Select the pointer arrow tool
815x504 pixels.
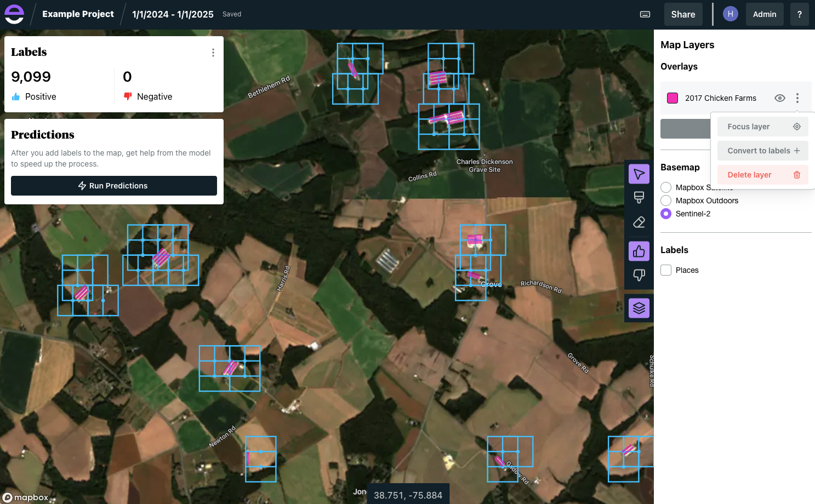click(639, 174)
